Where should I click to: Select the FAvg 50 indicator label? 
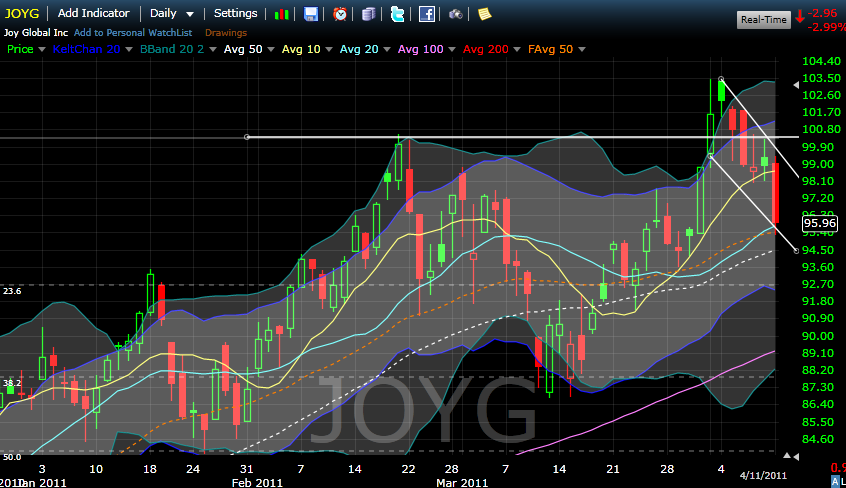click(550, 49)
